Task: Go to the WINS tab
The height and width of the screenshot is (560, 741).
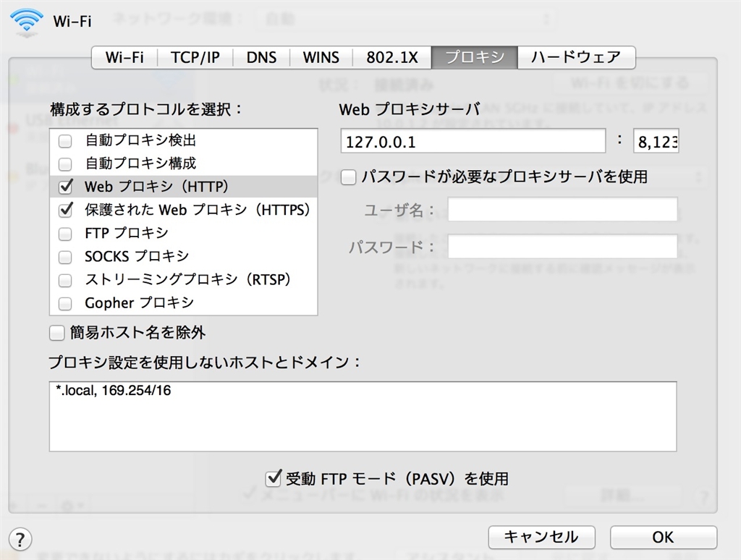Action: point(321,58)
